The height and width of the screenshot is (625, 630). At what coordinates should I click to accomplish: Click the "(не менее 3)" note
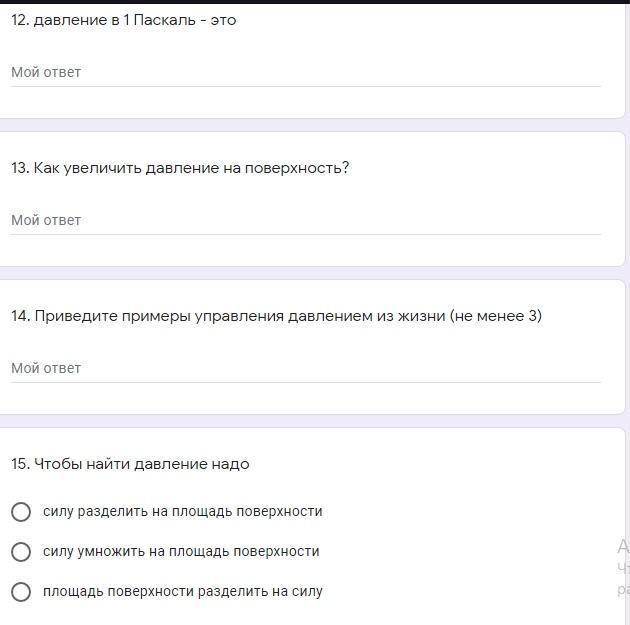[x=496, y=316]
